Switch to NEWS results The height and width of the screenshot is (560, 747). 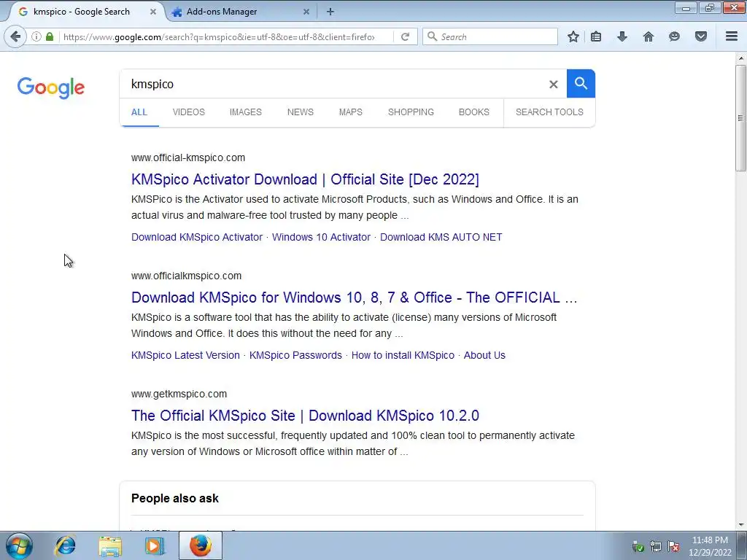[x=300, y=112]
